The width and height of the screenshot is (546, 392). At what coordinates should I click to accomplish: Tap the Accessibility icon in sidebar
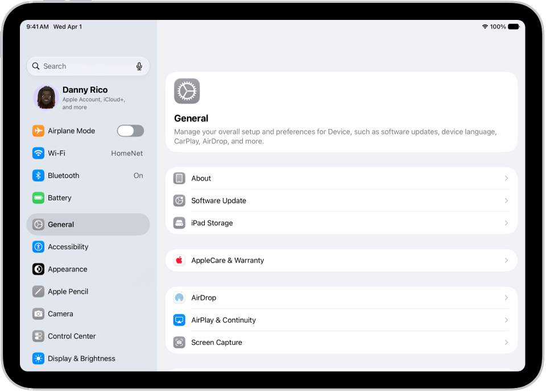point(38,247)
